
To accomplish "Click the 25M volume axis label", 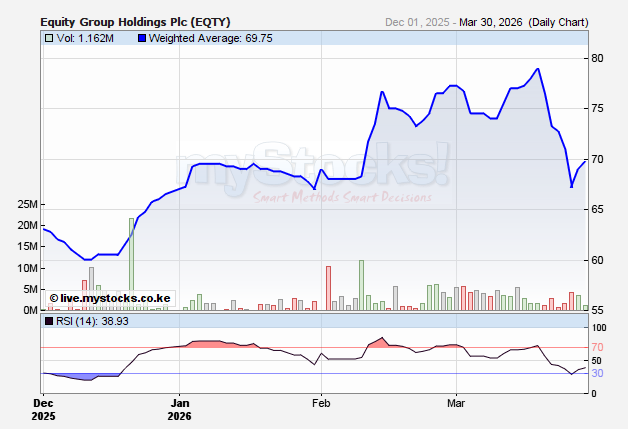I will point(27,204).
